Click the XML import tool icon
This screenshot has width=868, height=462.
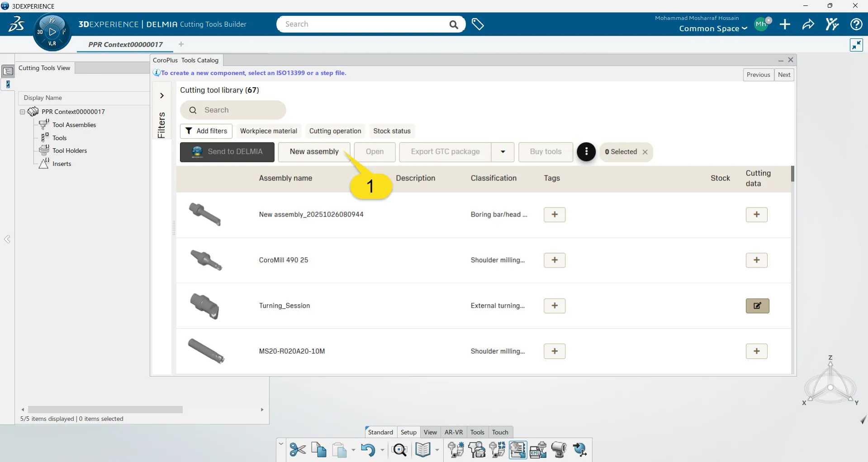[x=538, y=450]
